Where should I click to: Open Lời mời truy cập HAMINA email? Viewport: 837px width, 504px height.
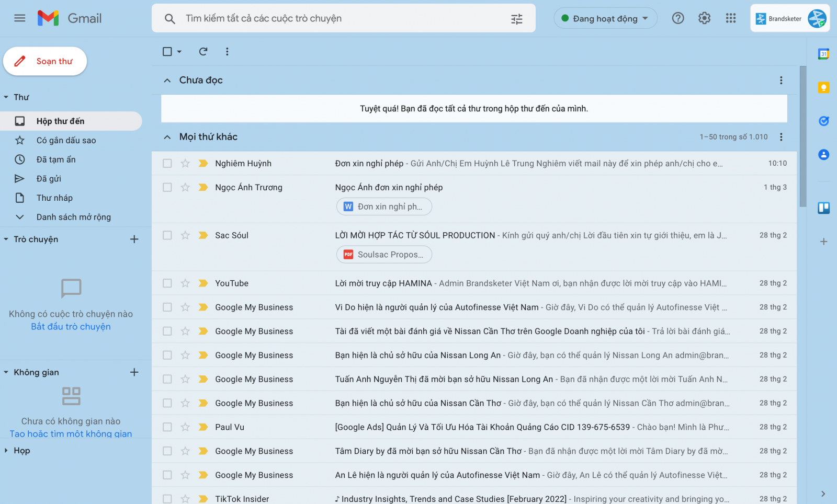474,283
